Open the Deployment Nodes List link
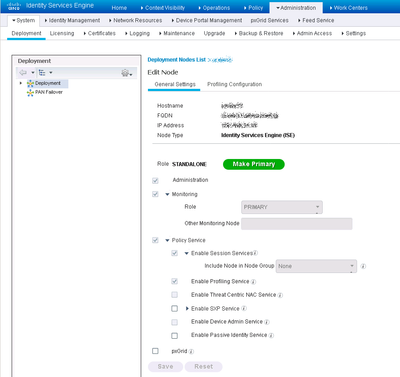The image size is (400, 377). (x=177, y=60)
